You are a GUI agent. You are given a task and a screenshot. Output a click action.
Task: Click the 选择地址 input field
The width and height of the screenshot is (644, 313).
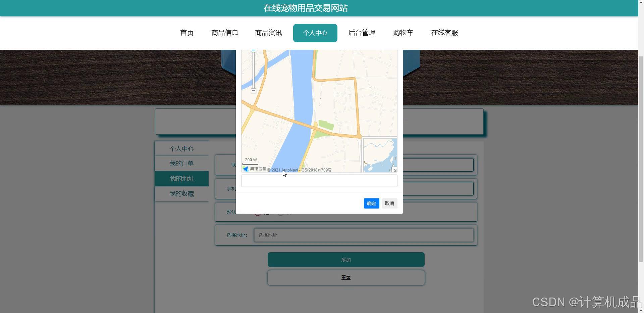[364, 235]
